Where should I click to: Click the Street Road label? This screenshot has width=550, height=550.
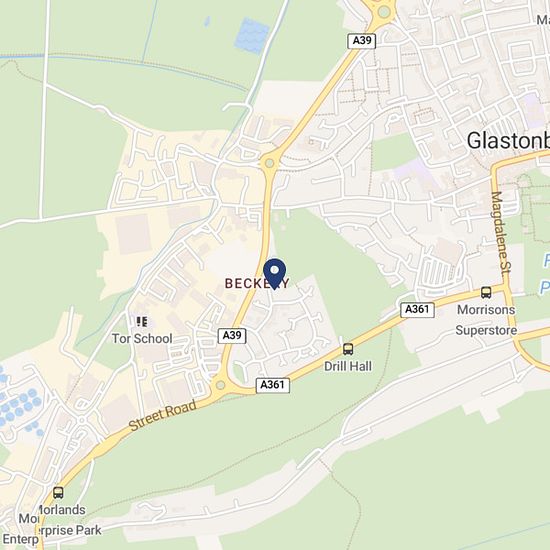pyautogui.click(x=163, y=415)
